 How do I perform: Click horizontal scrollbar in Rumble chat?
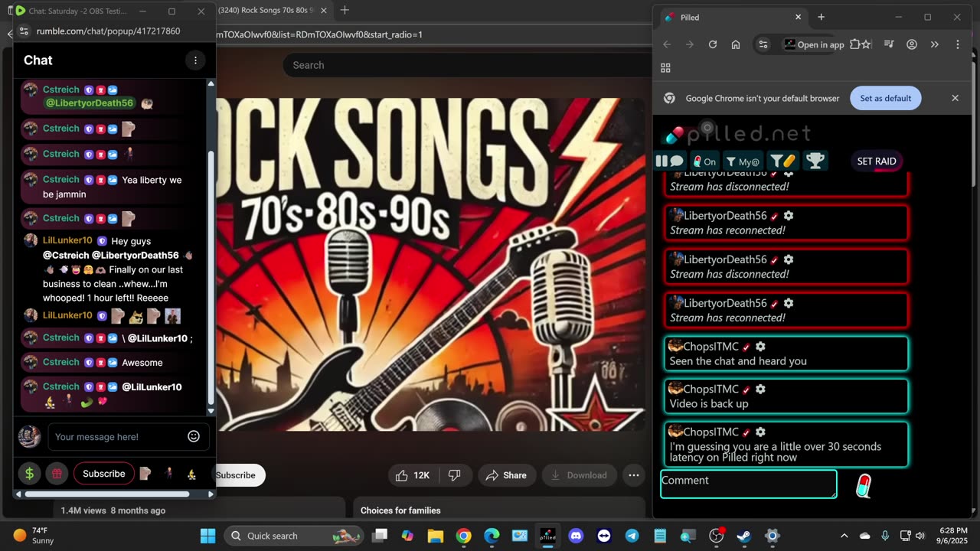(107, 494)
